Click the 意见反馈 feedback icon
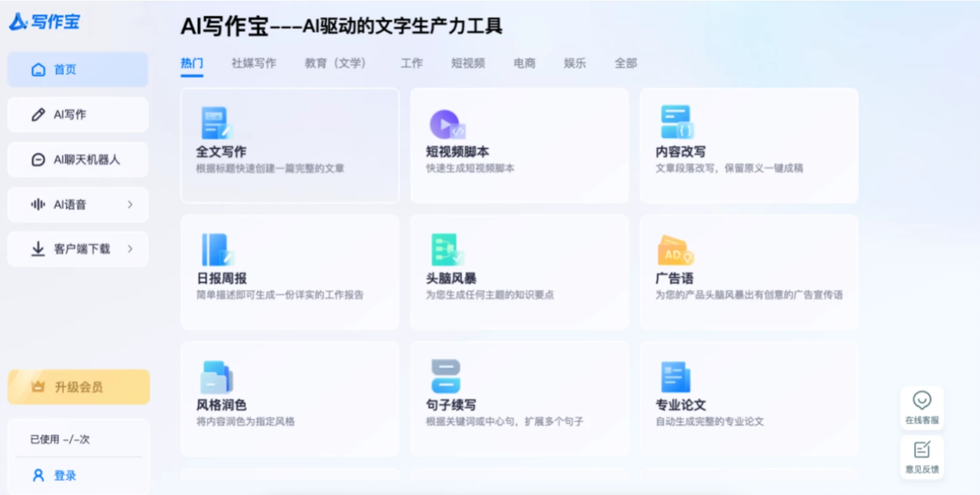Screen dimensions: 980x495 tap(922, 457)
